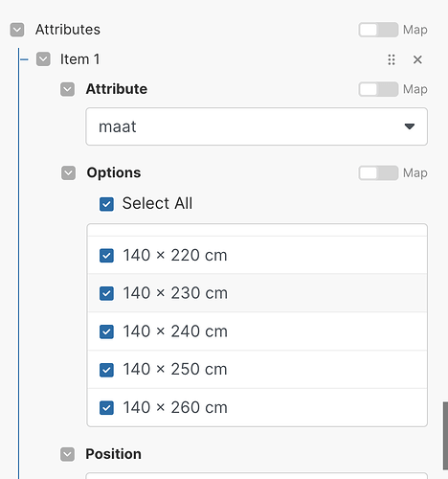Screen dimensions: 448x479
Task: Collapse the Position section chevron
Action: click(x=67, y=454)
